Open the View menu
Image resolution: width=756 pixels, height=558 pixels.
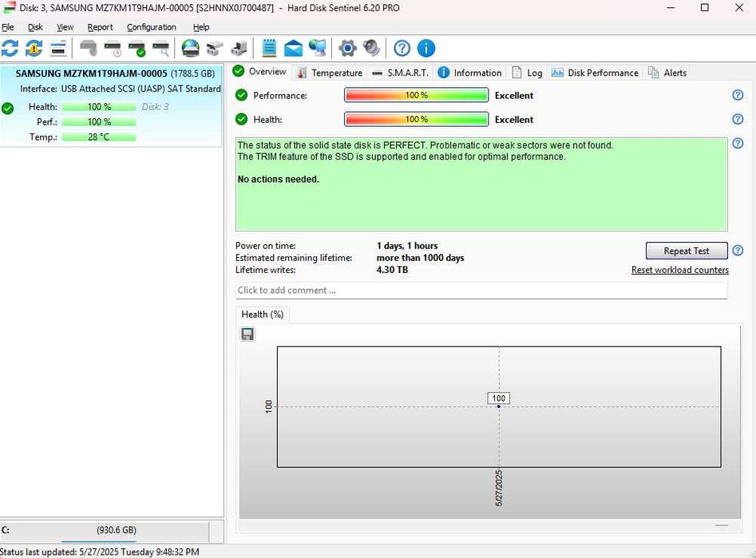(x=65, y=27)
